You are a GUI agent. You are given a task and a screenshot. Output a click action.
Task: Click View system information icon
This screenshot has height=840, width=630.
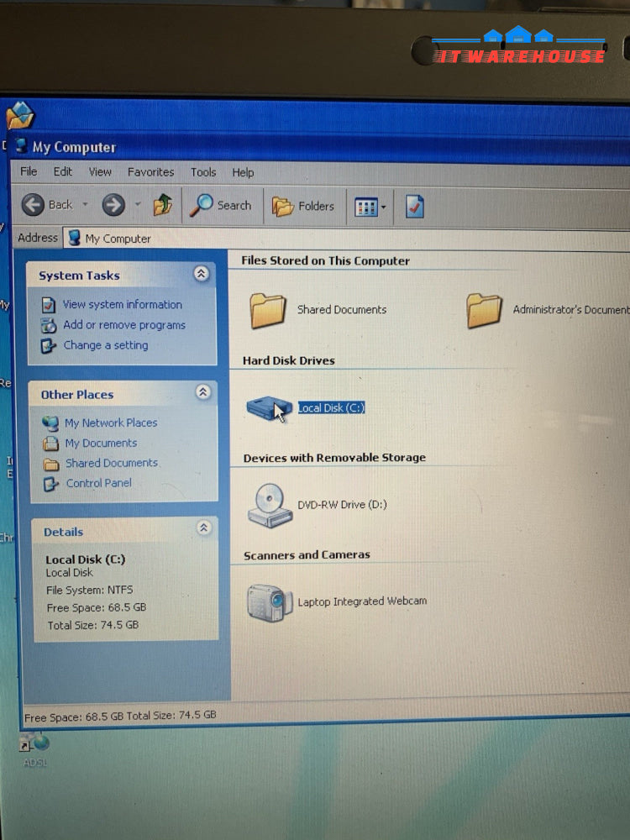click(x=49, y=305)
